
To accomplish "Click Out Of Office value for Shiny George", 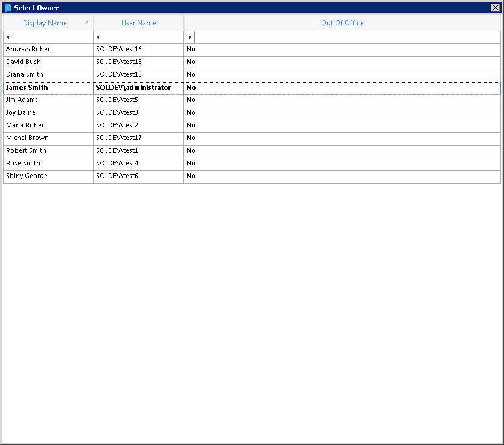I will click(191, 176).
